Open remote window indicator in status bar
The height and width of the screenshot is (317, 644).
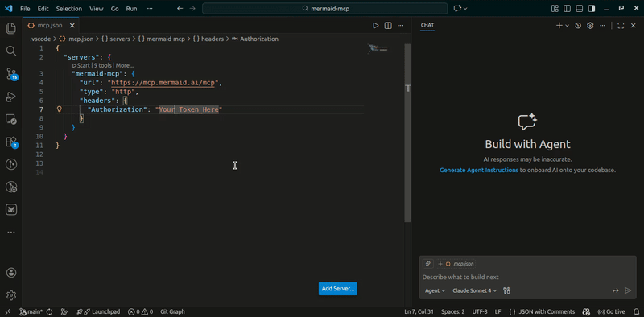[7, 311]
